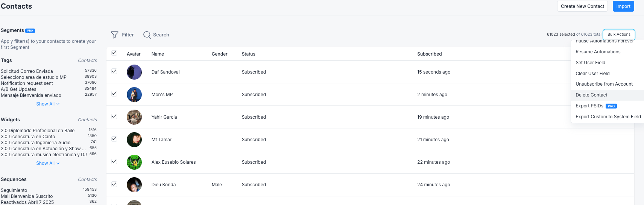Click Mon's MP avatar image

(134, 95)
